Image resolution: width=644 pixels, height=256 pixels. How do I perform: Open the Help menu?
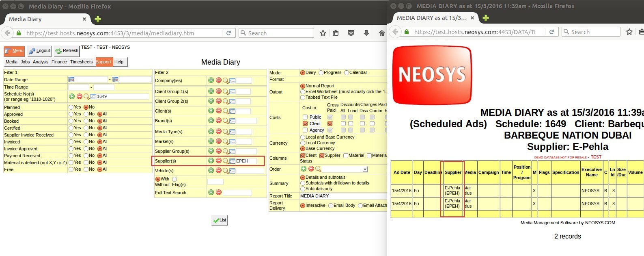tap(119, 62)
